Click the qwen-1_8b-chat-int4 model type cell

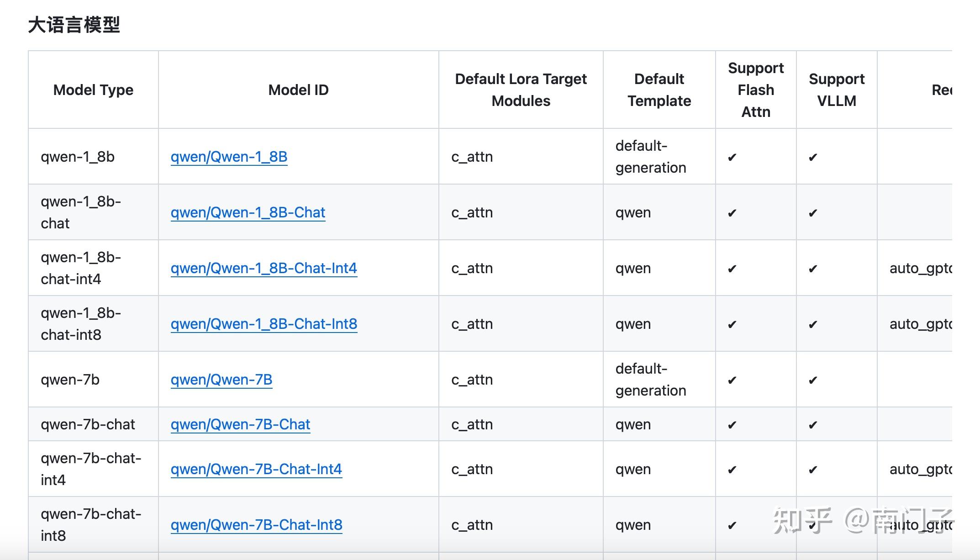coord(81,268)
